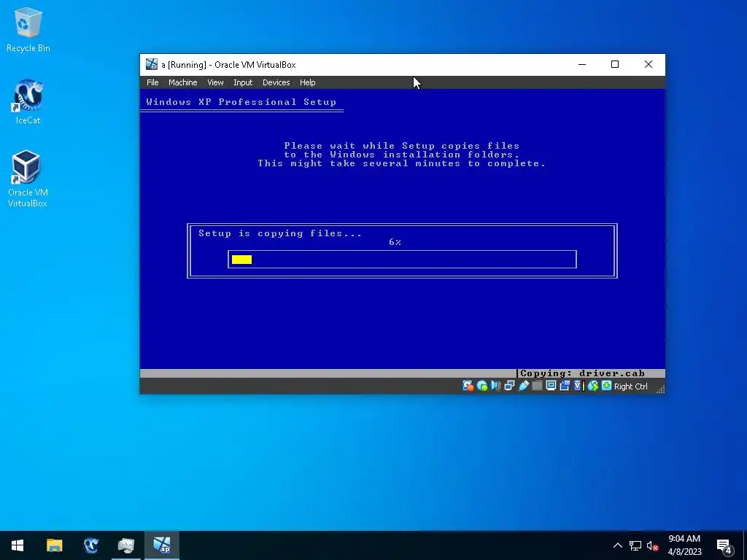The image size is (747, 560).
Task: Close the VirtualBox VM window
Action: [x=649, y=64]
